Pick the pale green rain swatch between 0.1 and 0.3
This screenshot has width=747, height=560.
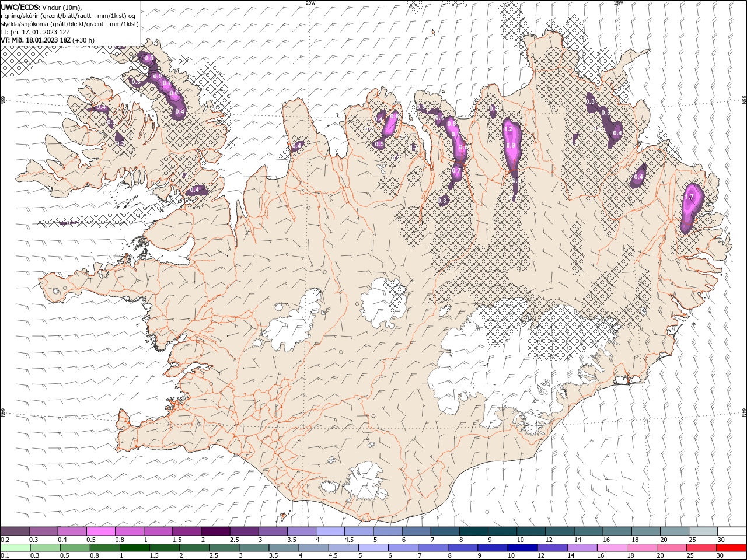[15, 548]
